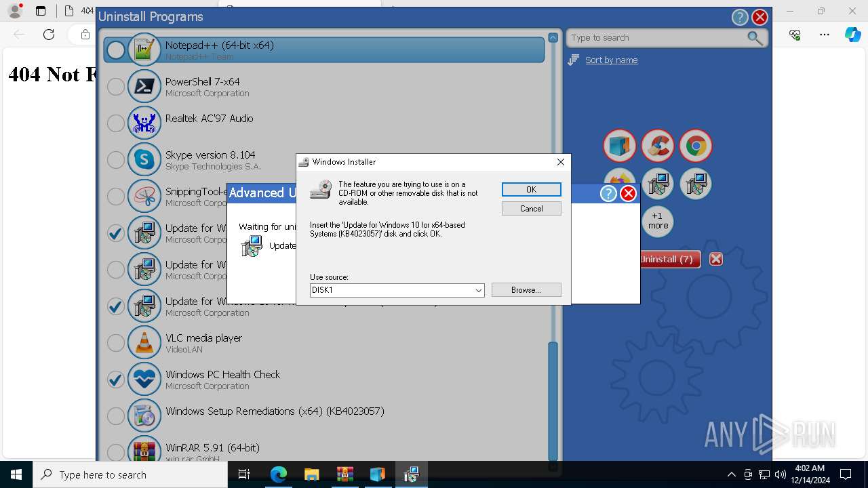Viewport: 868px width, 488px height.
Task: Open Edge tab actions menu
Action: [x=41, y=11]
